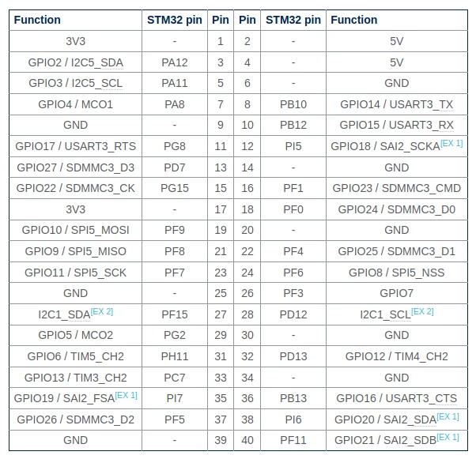The height and width of the screenshot is (459, 476).
Task: Click the I2C5_SCL underlined term in GPIO3 row
Action: tap(96, 84)
